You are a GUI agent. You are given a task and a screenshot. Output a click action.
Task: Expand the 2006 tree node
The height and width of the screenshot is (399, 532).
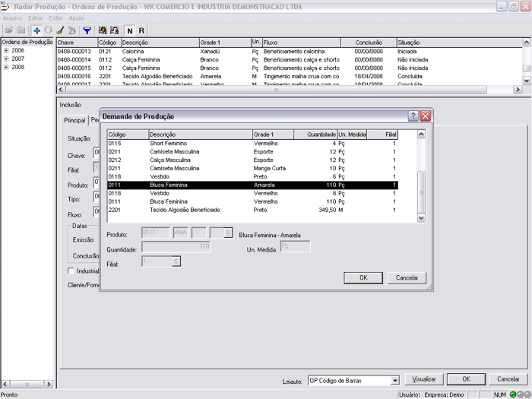6,50
